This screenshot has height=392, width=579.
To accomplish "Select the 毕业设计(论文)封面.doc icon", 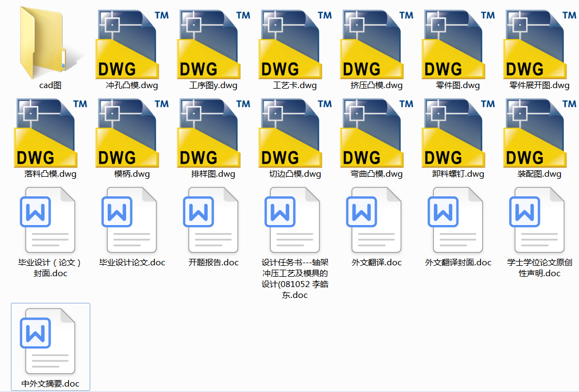I will 48,220.
